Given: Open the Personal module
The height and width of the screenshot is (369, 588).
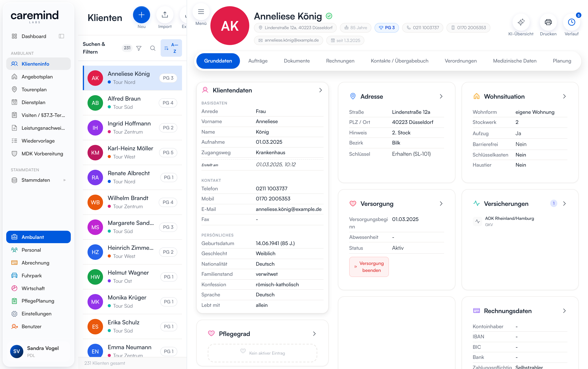Looking at the screenshot, I should click(38, 250).
